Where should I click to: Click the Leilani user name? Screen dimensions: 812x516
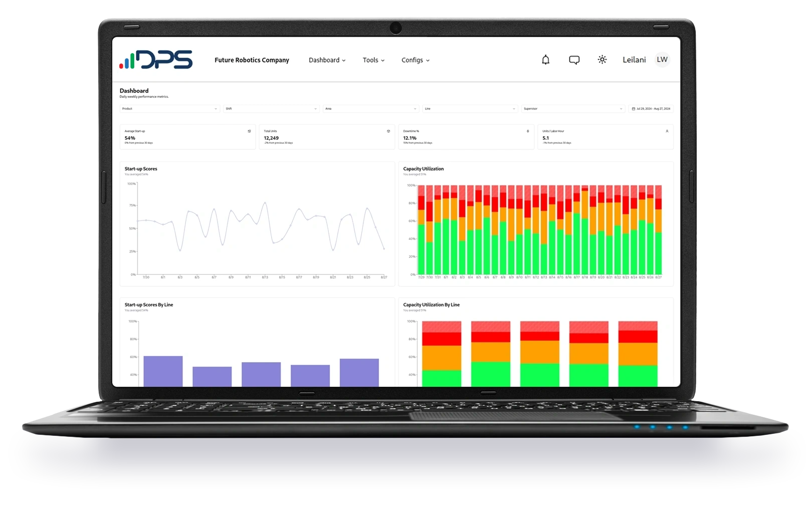point(634,60)
